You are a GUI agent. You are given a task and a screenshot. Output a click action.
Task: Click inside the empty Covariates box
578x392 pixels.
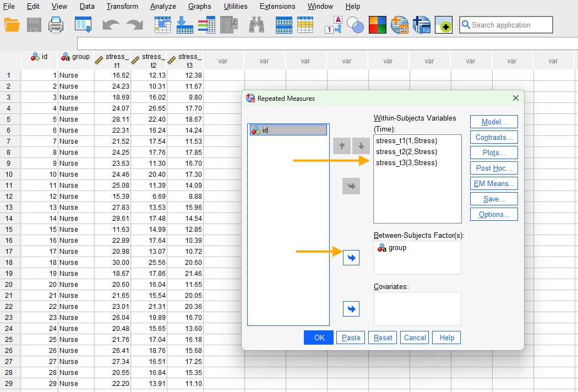pyautogui.click(x=417, y=309)
